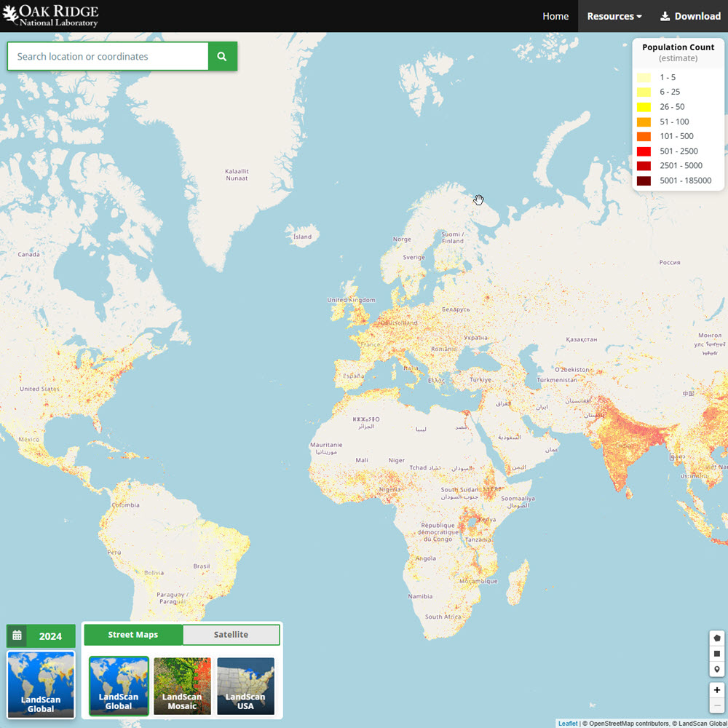728x728 pixels.
Task: Click the large LandScan Global thumbnail under 2024
Action: [x=41, y=684]
